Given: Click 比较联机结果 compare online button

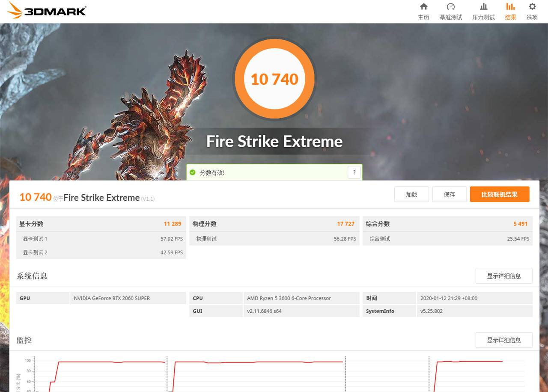Looking at the screenshot, I should 500,194.
